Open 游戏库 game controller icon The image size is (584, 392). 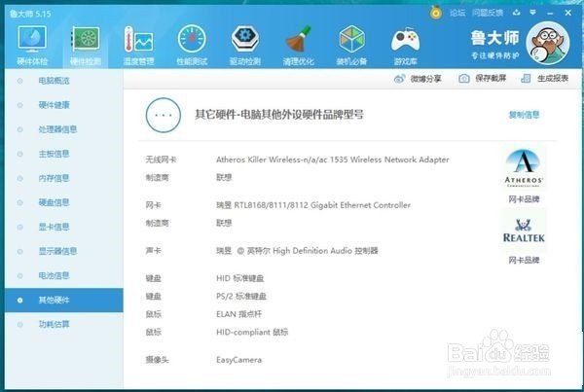(x=405, y=40)
